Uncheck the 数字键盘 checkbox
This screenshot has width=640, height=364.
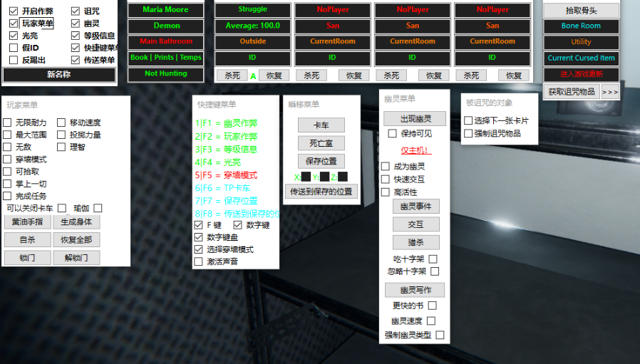point(198,237)
